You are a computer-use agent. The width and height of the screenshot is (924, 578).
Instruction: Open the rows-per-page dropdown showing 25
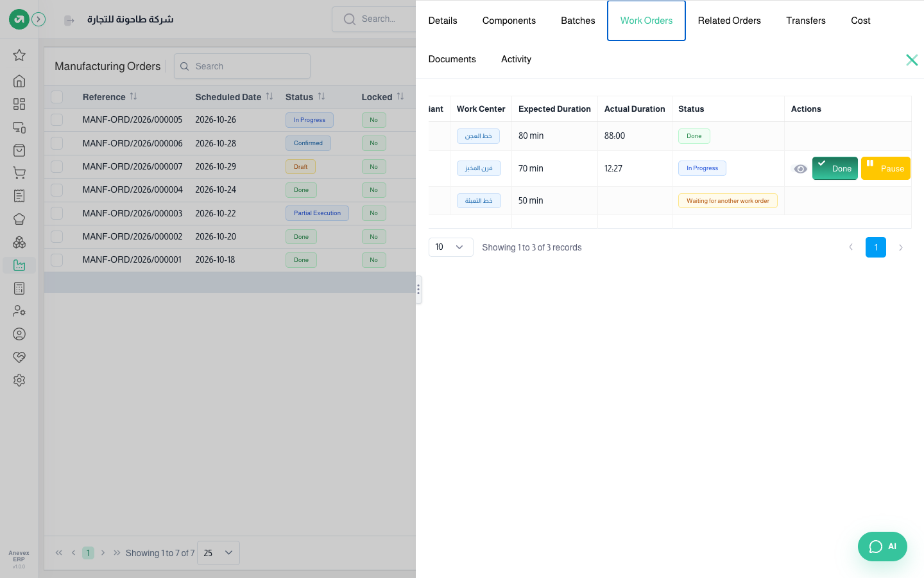tap(218, 553)
